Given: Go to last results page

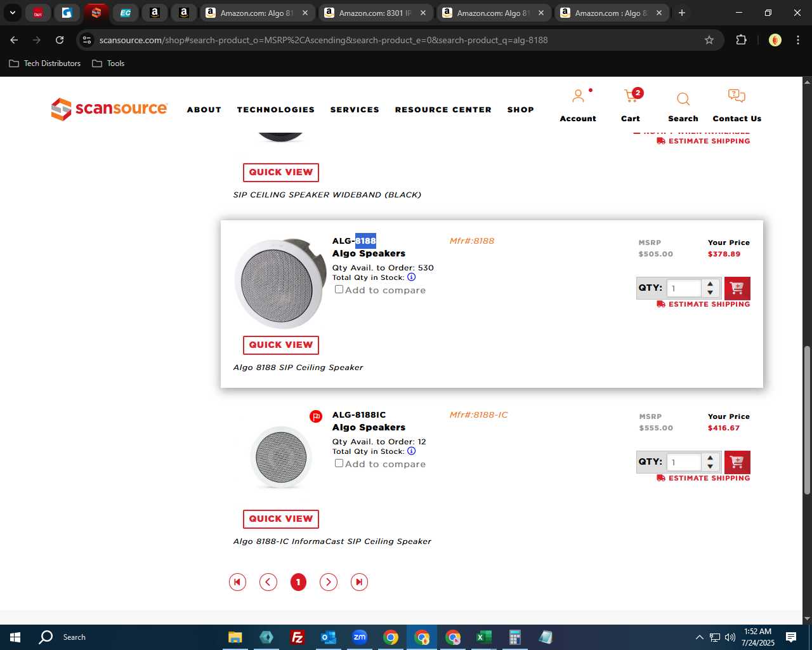Looking at the screenshot, I should [x=359, y=582].
